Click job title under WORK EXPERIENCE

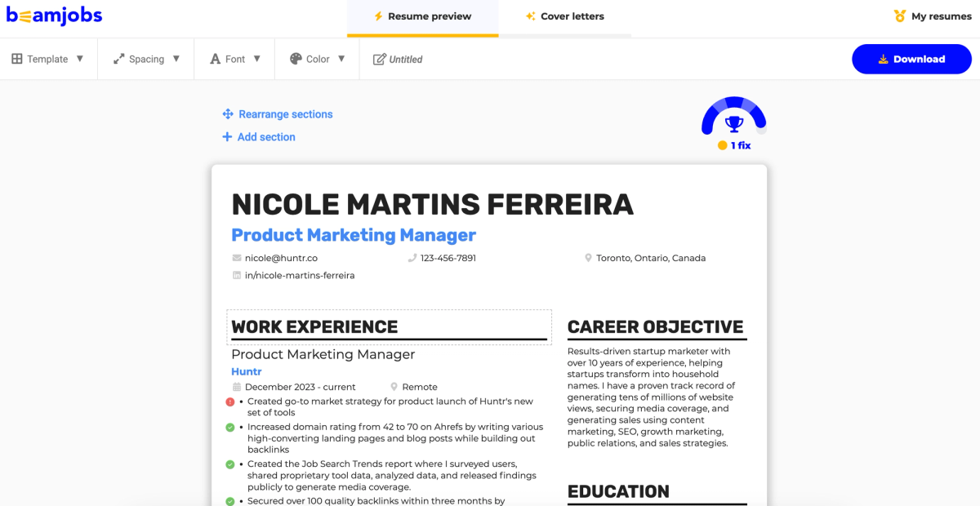coord(323,354)
